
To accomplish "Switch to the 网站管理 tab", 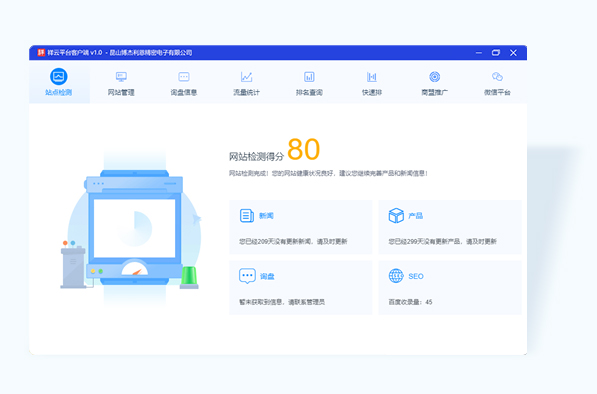I will 121,84.
